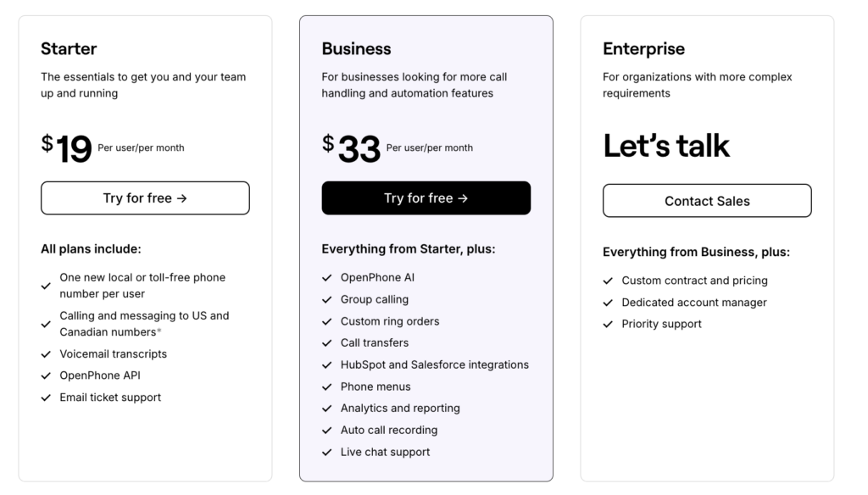Click the Business plan heading
This screenshot has width=868, height=495.
coord(356,48)
